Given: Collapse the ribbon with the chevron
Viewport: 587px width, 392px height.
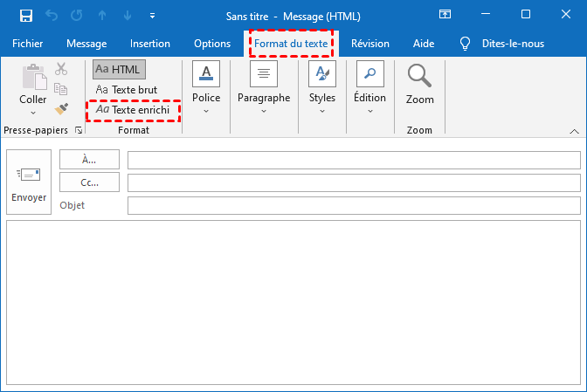Looking at the screenshot, I should [x=574, y=131].
